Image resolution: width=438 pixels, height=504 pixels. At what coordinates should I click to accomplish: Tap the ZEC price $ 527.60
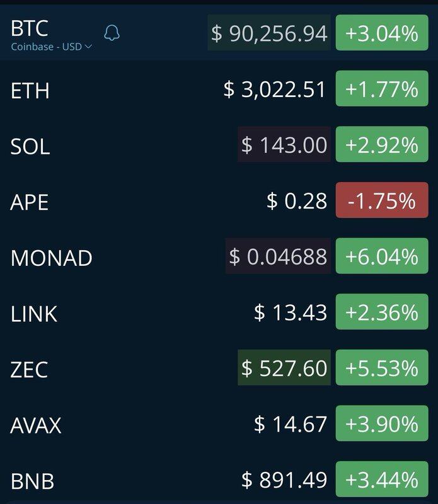tap(284, 367)
